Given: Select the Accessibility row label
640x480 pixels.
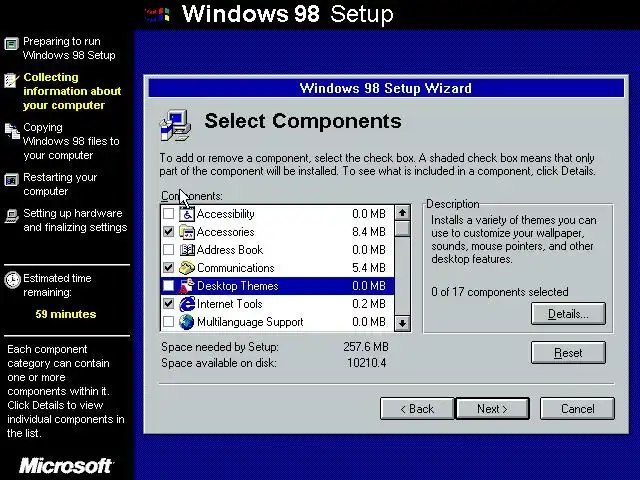Looking at the screenshot, I should click(225, 214).
